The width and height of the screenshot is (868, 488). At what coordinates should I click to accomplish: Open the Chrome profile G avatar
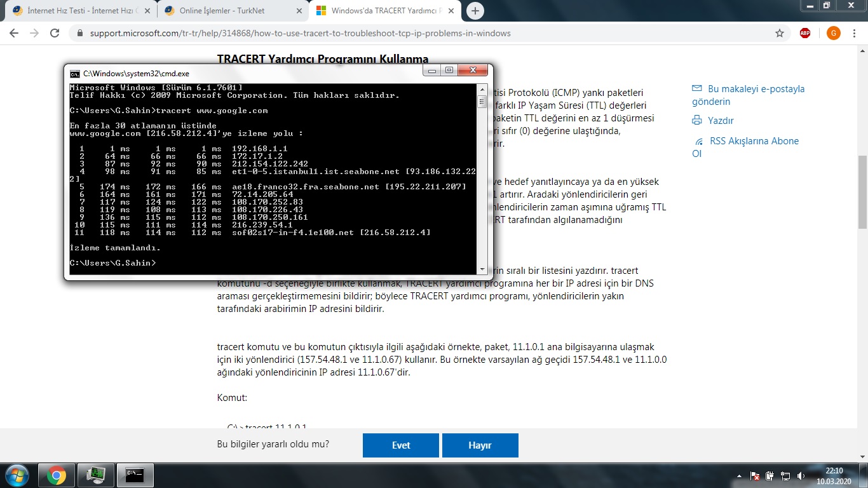(833, 33)
